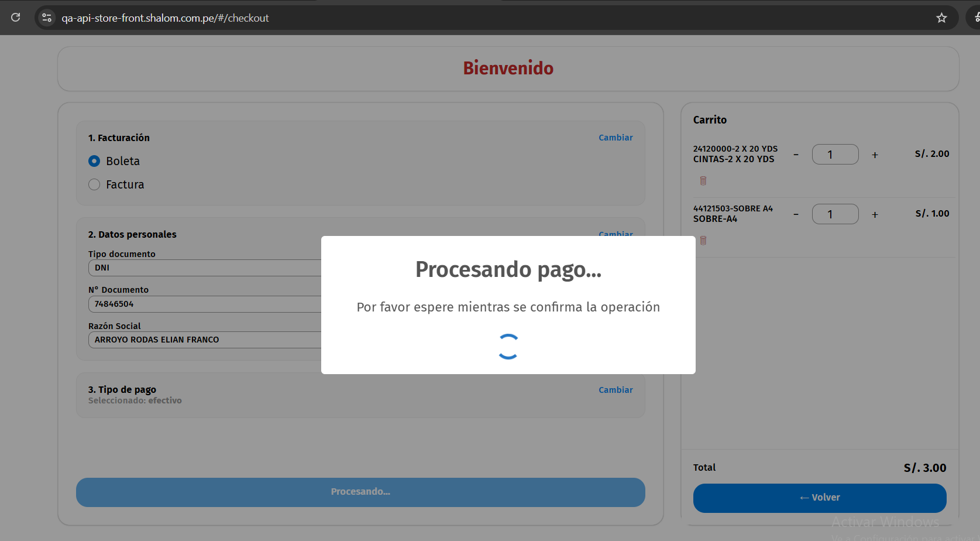Bookmark this page with the star icon
The width and height of the screenshot is (980, 541).
[941, 18]
